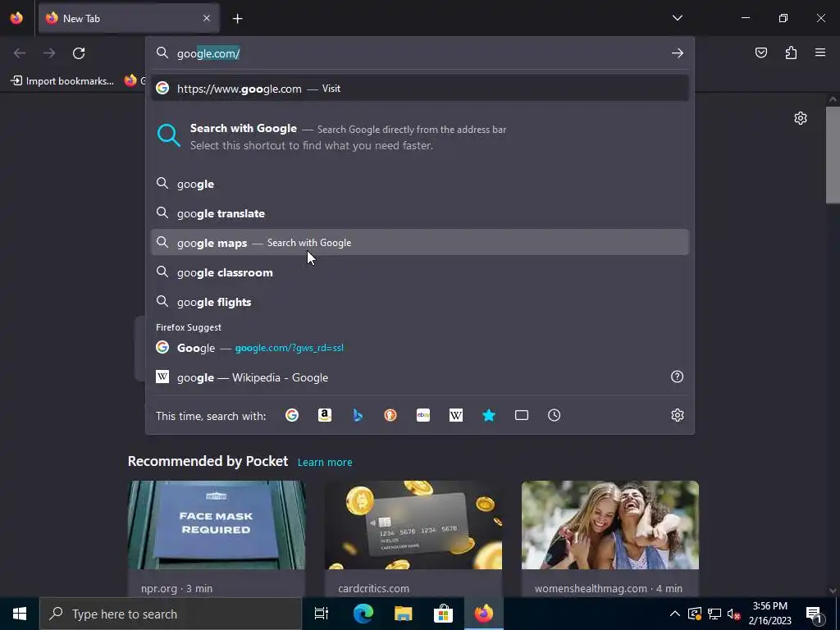Go back one page
This screenshot has height=630, width=840.
20,53
